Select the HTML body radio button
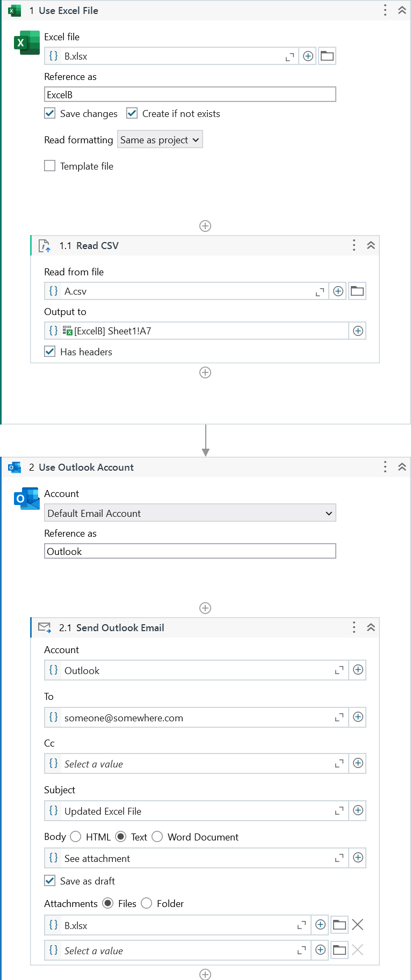This screenshot has width=411, height=980. (75, 836)
